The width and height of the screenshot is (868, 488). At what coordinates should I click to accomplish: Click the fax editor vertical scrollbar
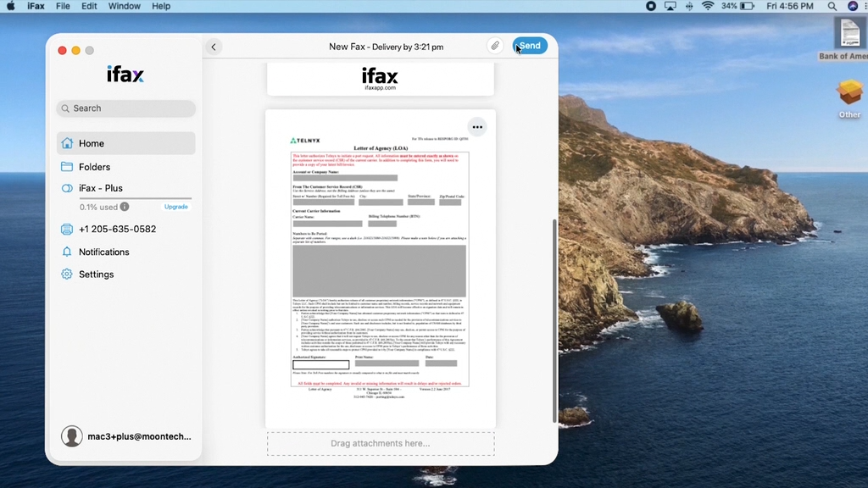pos(554,321)
